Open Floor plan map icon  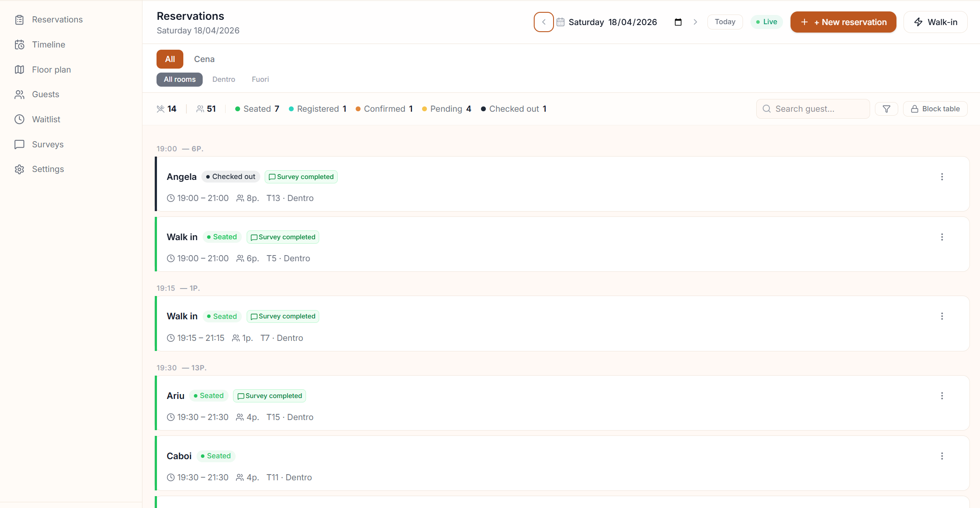[19, 69]
